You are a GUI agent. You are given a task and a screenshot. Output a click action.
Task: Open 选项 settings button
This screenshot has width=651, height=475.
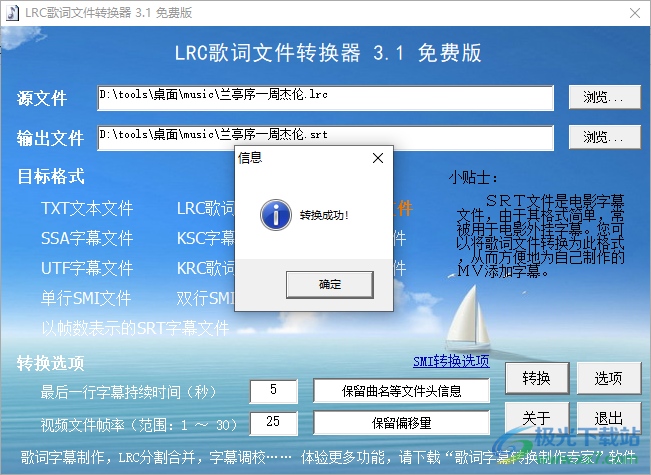coord(609,378)
